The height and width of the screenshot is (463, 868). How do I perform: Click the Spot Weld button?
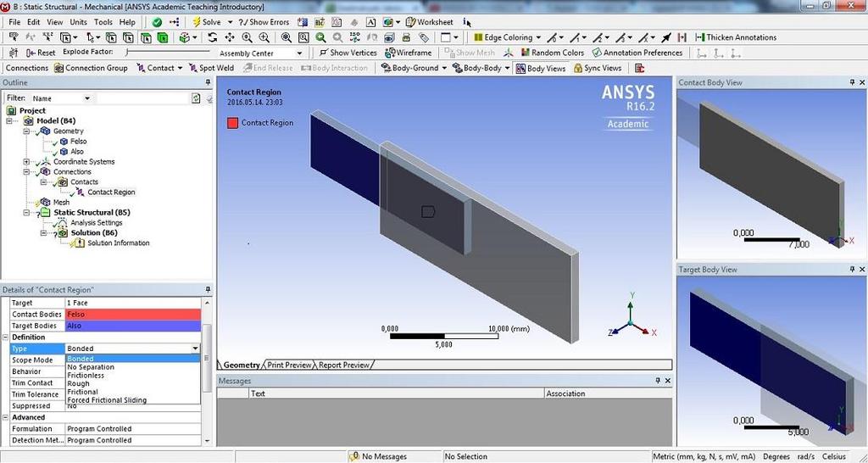pyautogui.click(x=211, y=68)
